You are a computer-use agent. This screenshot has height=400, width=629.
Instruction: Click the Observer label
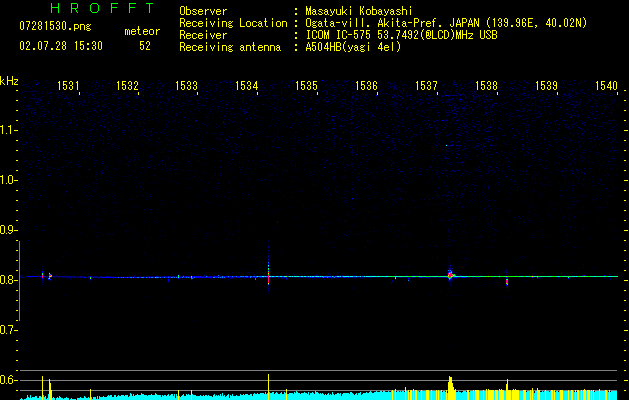[x=203, y=11]
